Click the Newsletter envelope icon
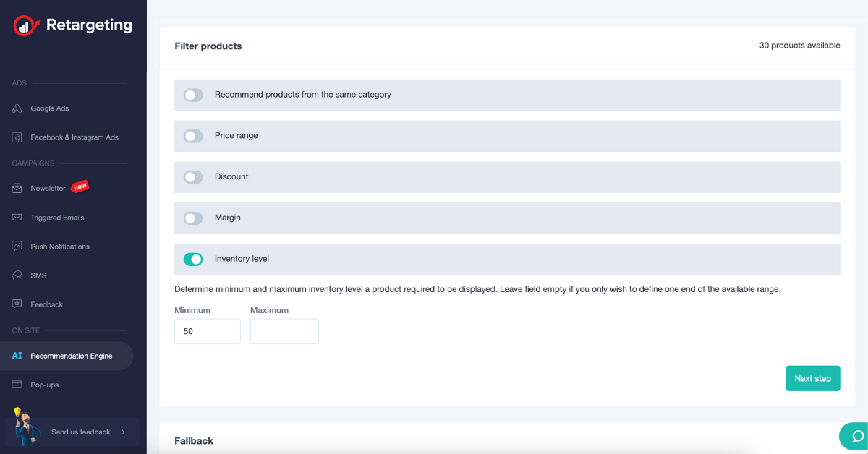The width and height of the screenshot is (868, 454). point(17,189)
